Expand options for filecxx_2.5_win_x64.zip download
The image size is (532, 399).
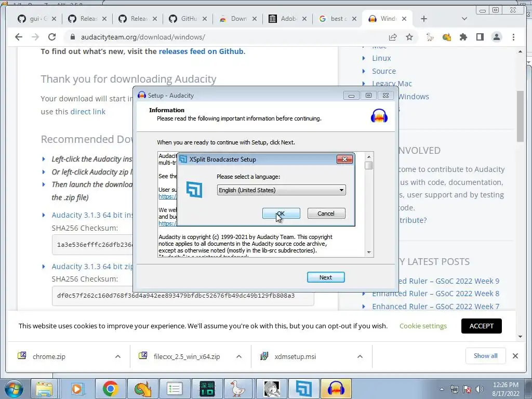[239, 356]
